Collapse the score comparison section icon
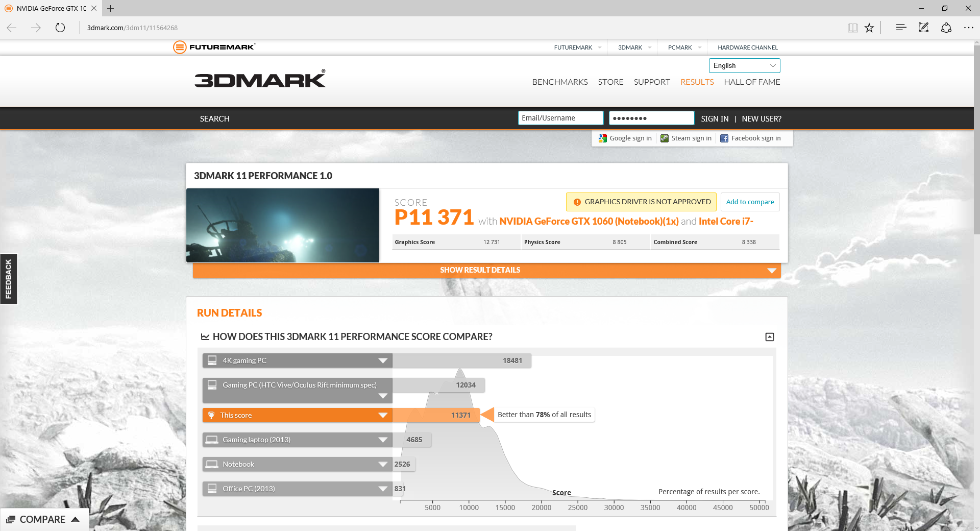980x531 pixels. pyautogui.click(x=770, y=337)
